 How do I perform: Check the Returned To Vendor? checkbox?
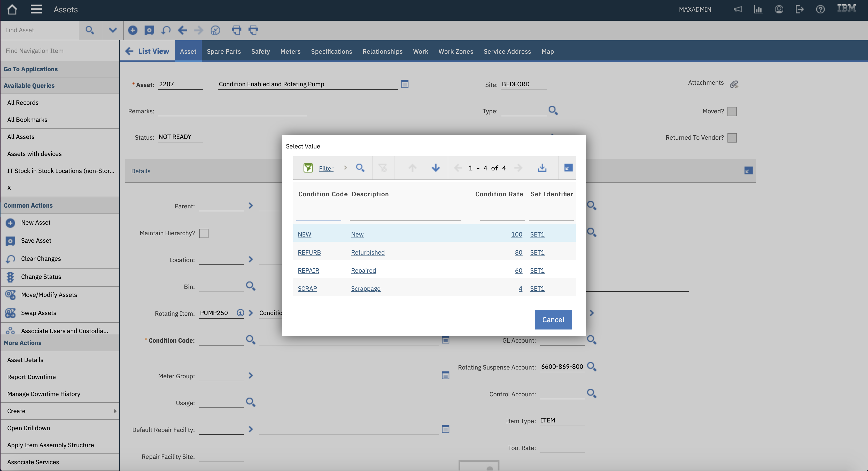pyautogui.click(x=732, y=138)
